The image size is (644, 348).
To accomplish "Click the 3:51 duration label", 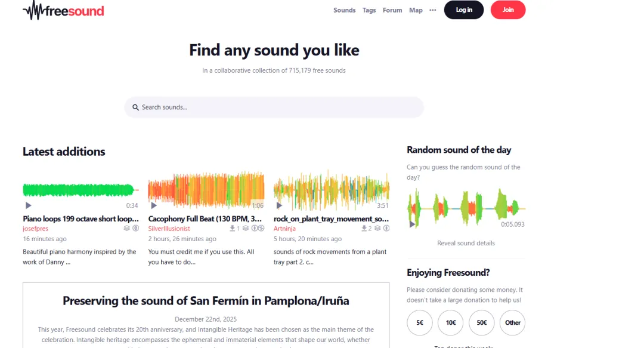I will tap(382, 205).
